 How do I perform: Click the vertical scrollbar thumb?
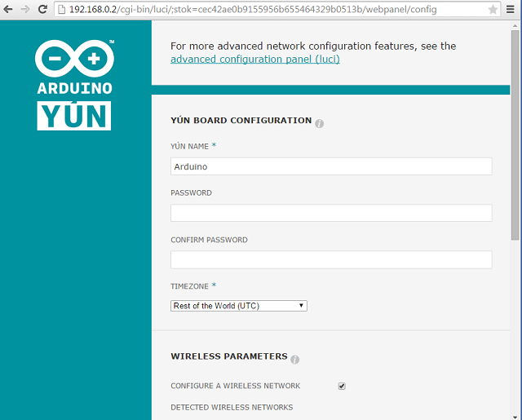tap(515, 135)
